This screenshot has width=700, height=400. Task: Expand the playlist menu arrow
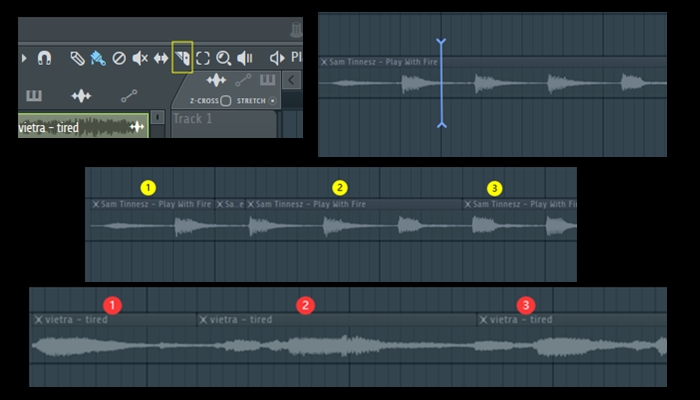pos(24,58)
